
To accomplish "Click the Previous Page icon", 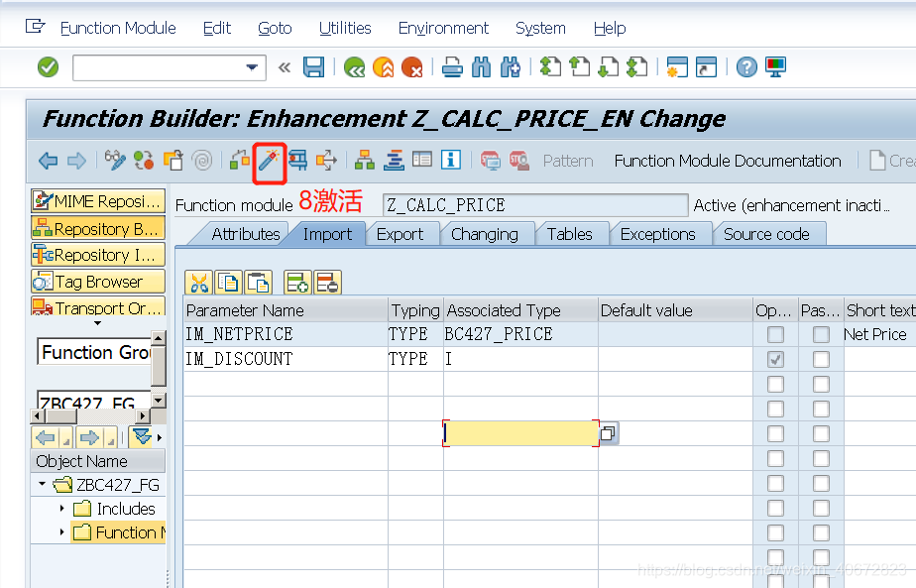I will [579, 67].
